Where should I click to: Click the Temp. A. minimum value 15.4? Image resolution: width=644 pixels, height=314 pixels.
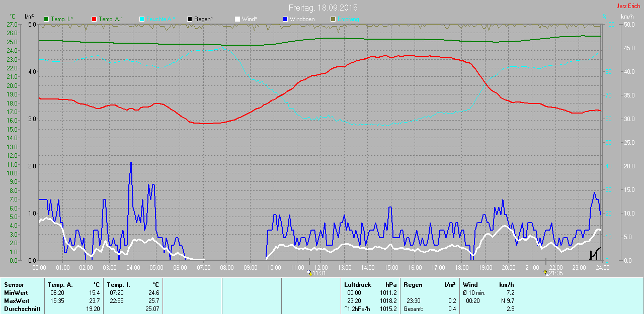click(95, 293)
